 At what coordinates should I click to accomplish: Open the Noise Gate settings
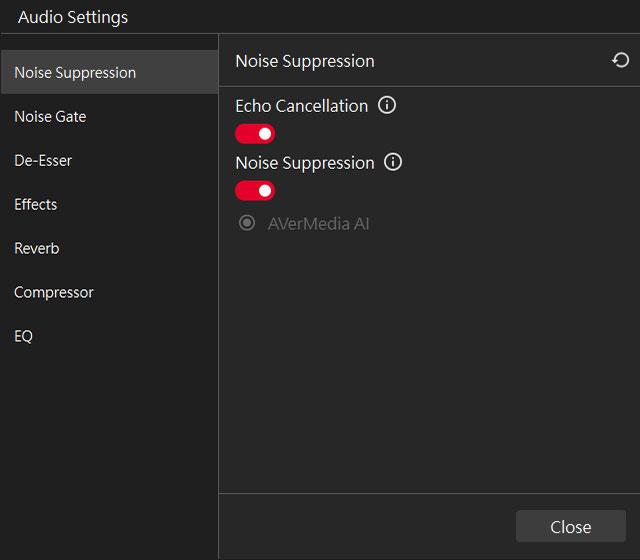(50, 117)
